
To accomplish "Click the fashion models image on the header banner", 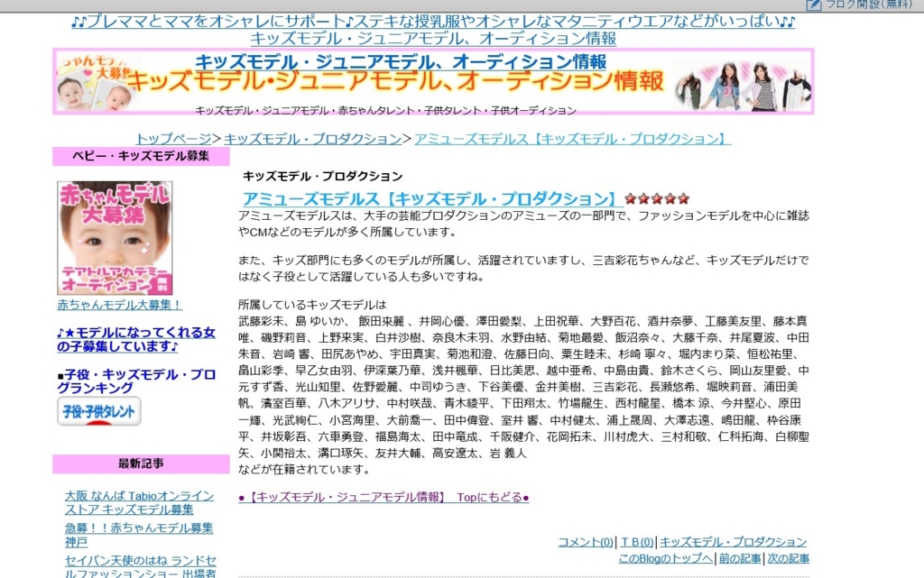I will click(744, 86).
